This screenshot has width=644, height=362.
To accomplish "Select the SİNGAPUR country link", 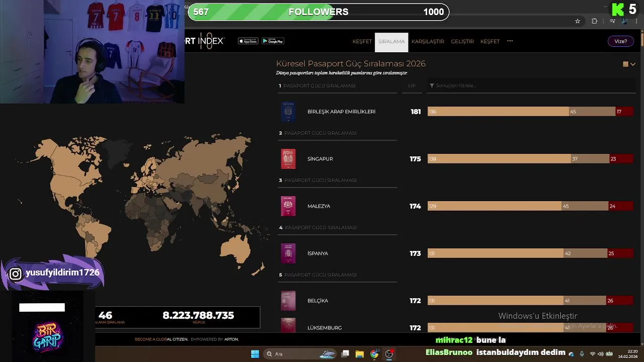I will (x=320, y=159).
